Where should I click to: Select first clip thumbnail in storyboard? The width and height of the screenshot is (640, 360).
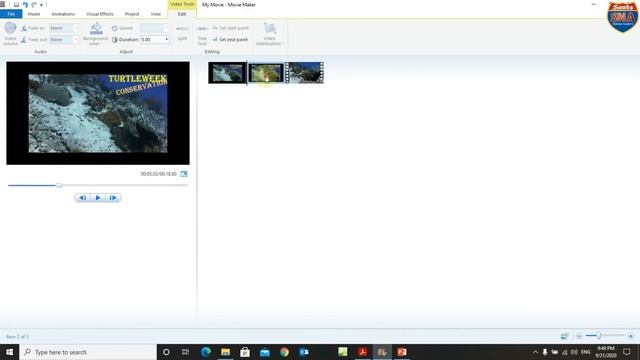227,73
